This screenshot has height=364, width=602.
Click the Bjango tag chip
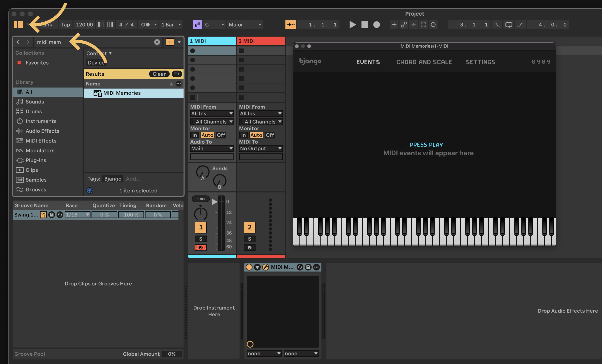[113, 179]
